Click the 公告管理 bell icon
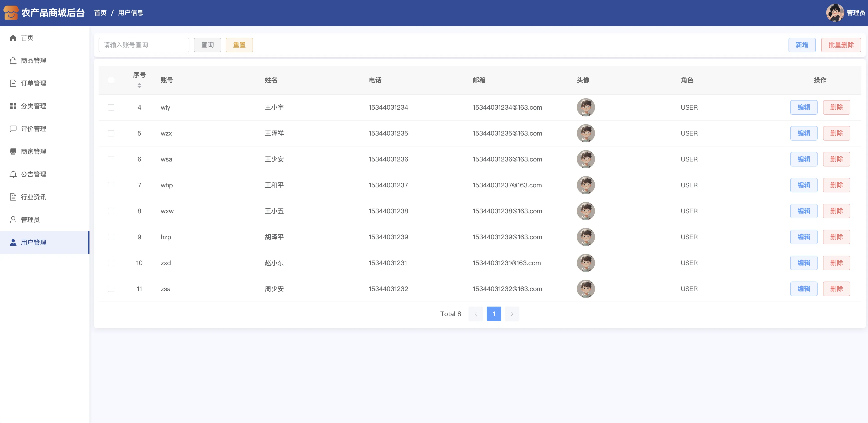The width and height of the screenshot is (868, 423). pos(13,174)
